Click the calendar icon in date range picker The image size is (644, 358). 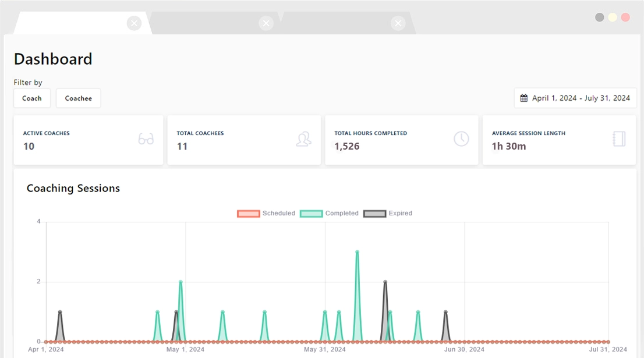click(524, 98)
